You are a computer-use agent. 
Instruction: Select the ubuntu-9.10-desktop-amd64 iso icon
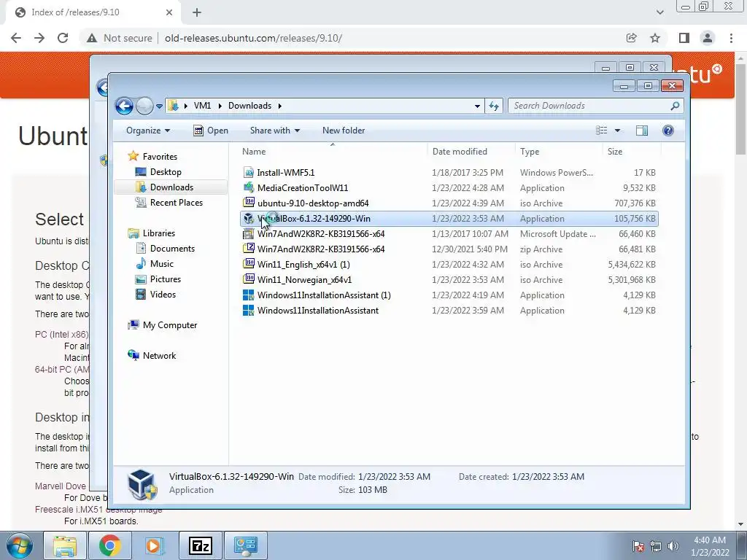pos(248,203)
